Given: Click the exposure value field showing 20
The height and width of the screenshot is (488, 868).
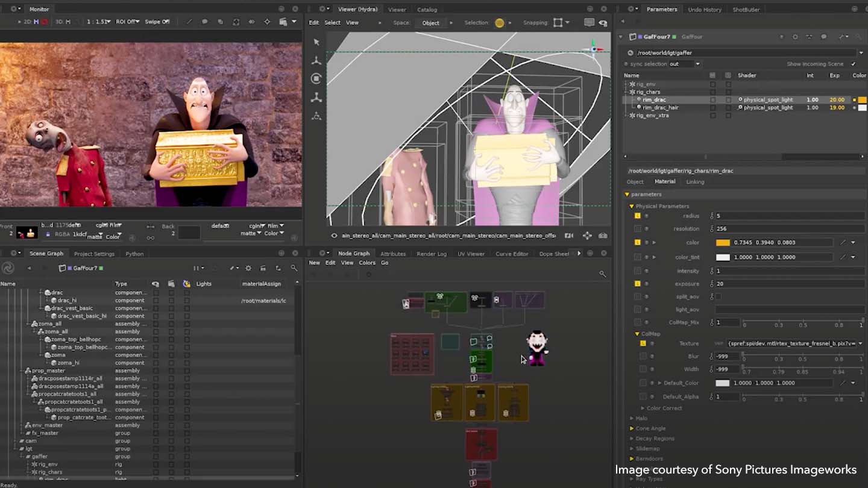Looking at the screenshot, I should click(x=790, y=283).
